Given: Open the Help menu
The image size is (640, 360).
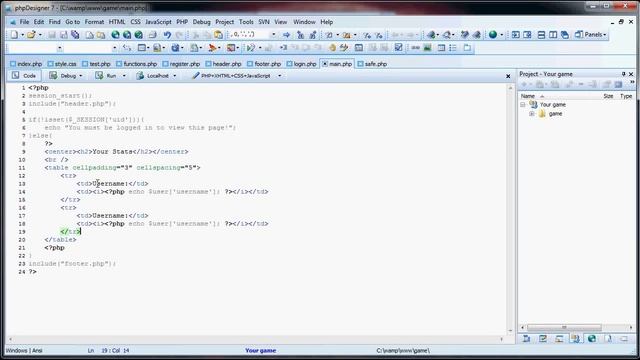Looking at the screenshot, I should point(327,22).
